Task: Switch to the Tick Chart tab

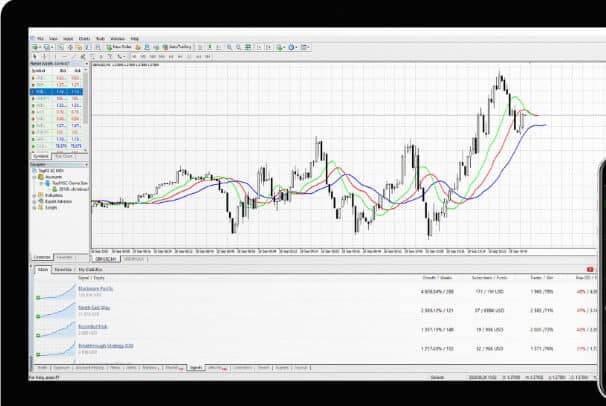Action: point(64,156)
